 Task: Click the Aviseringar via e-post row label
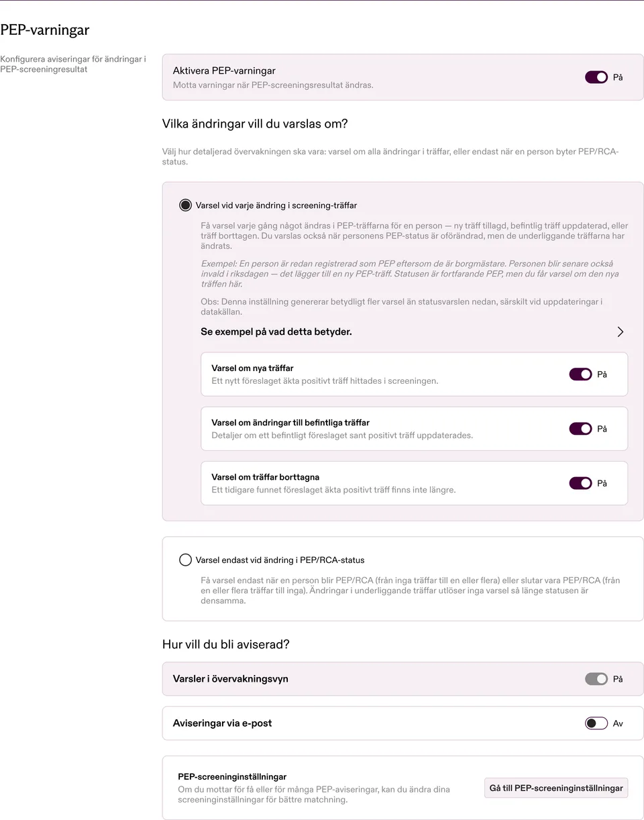(x=222, y=723)
